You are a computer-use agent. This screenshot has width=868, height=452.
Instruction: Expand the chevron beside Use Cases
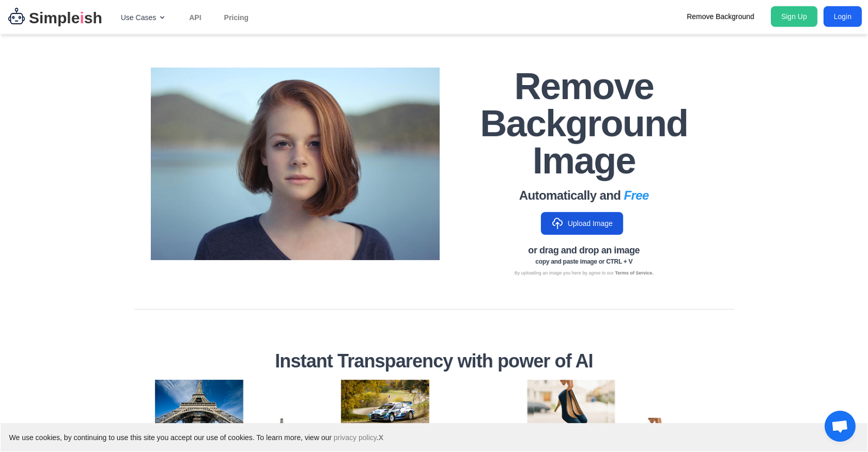pyautogui.click(x=162, y=18)
